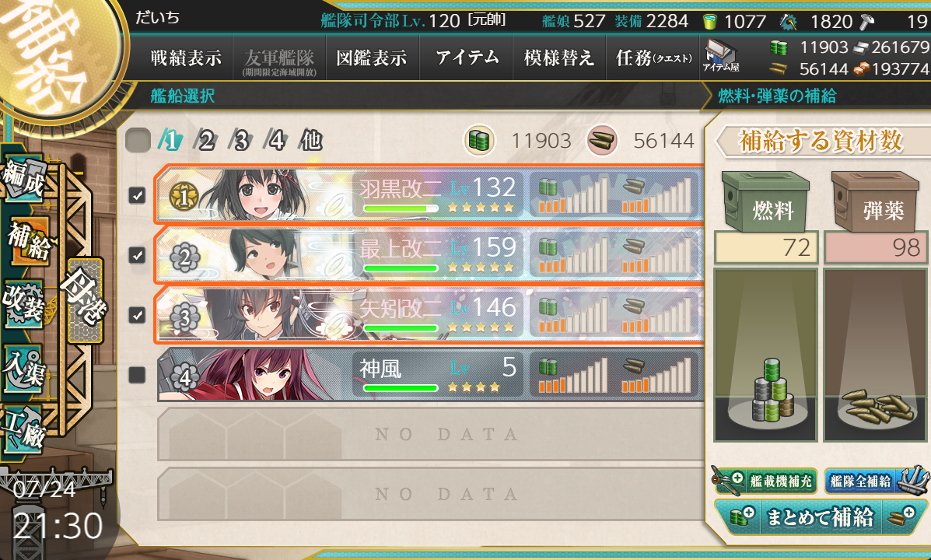Image resolution: width=931 pixels, height=560 pixels.
Task: Open the 任務(クエスト) quest menu
Action: point(653,58)
